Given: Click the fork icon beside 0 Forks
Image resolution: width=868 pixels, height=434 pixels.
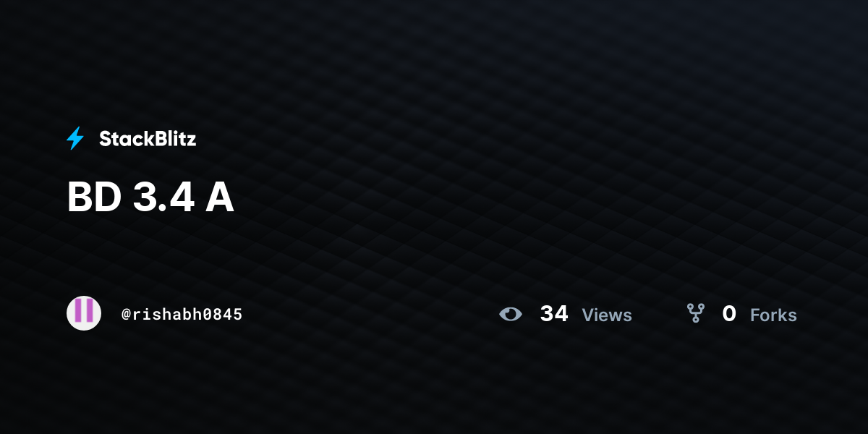Looking at the screenshot, I should tap(696, 313).
